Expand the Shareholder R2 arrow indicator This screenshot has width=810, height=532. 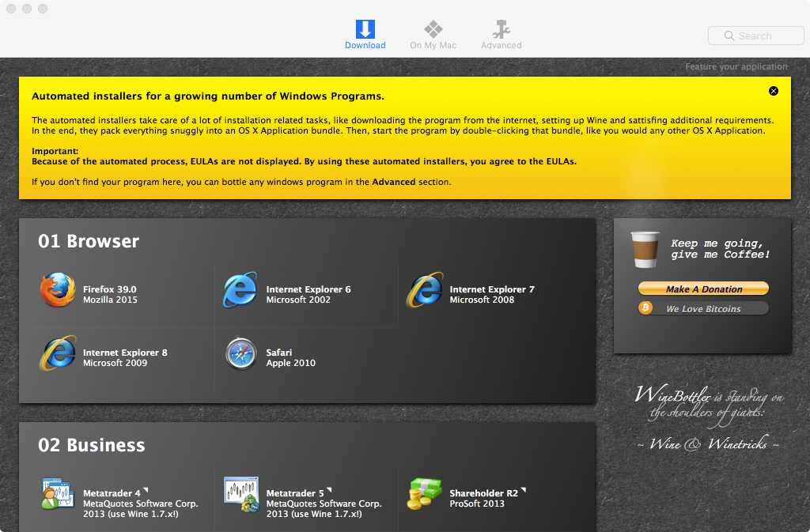[524, 490]
